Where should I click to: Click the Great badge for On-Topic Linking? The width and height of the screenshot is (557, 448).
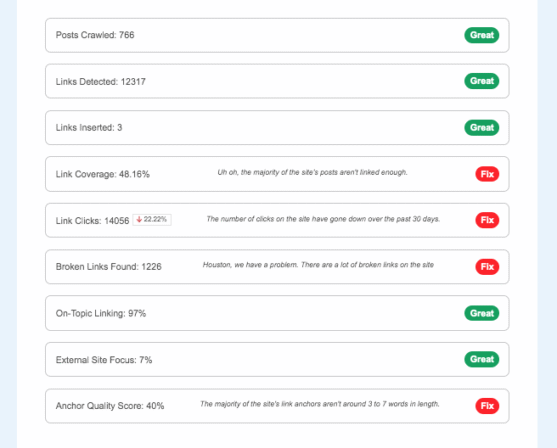tap(481, 313)
